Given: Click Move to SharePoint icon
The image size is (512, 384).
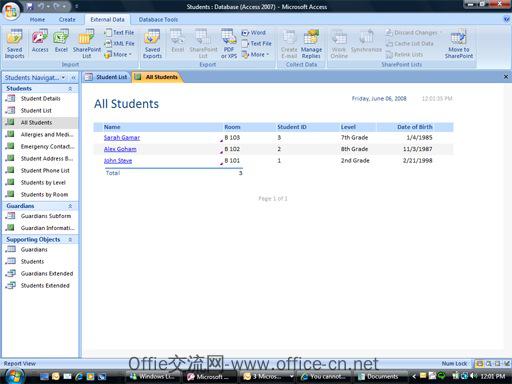Looking at the screenshot, I should click(459, 44).
